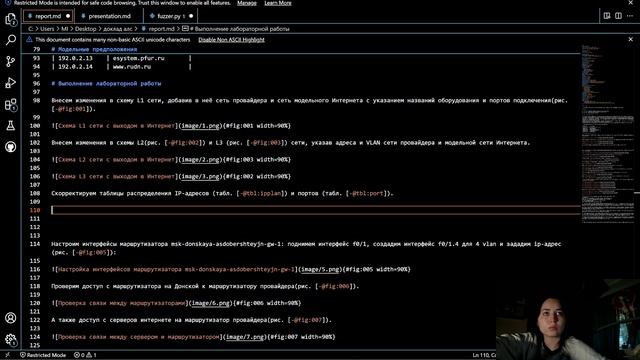Click Restricted Mode in status bar
640x360 pixels.
[43, 355]
